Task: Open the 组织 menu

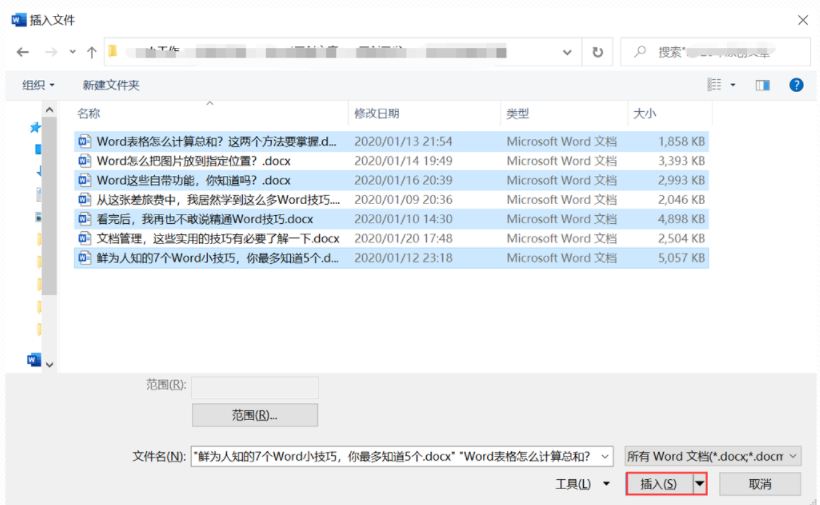Action: 38,85
